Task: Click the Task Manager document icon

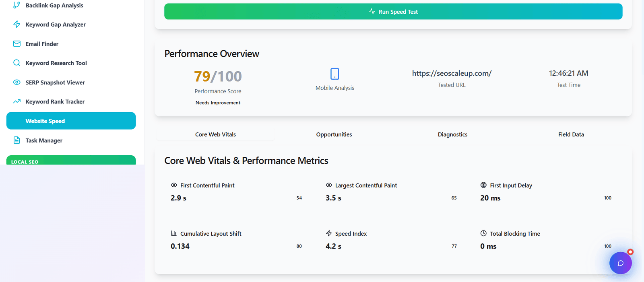Action: tap(17, 140)
